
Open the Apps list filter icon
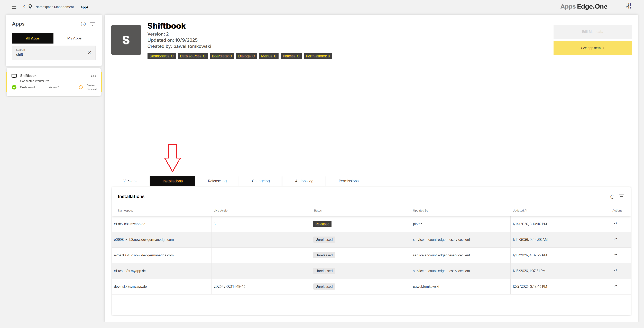coord(93,24)
